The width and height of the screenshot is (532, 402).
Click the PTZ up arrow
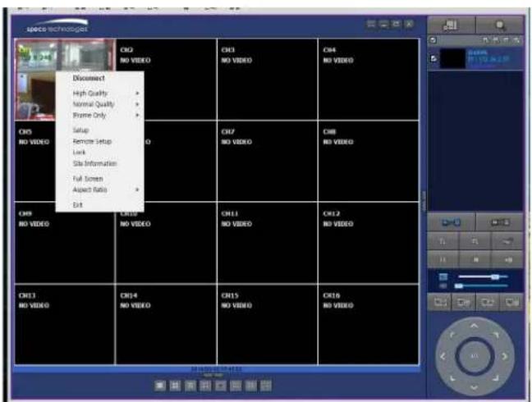[474, 326]
